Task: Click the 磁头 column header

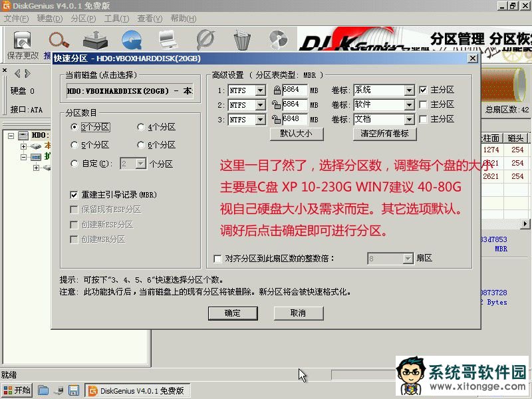Action: 515,138
